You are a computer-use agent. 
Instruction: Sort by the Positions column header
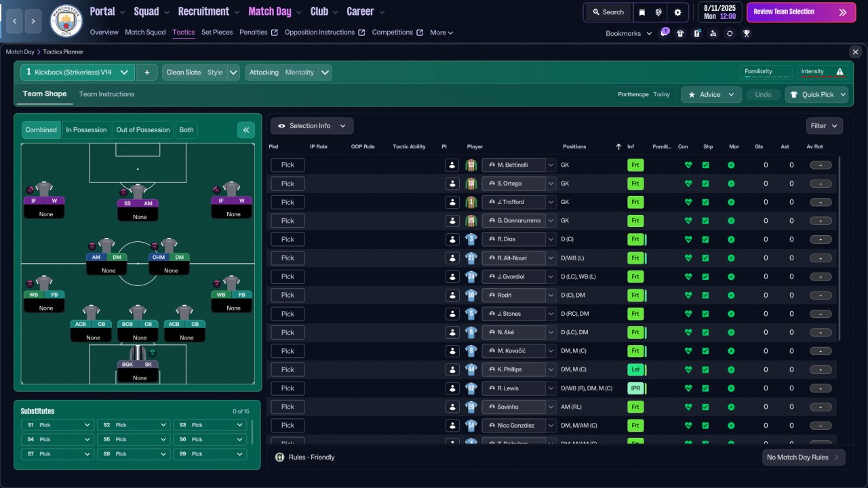point(574,146)
